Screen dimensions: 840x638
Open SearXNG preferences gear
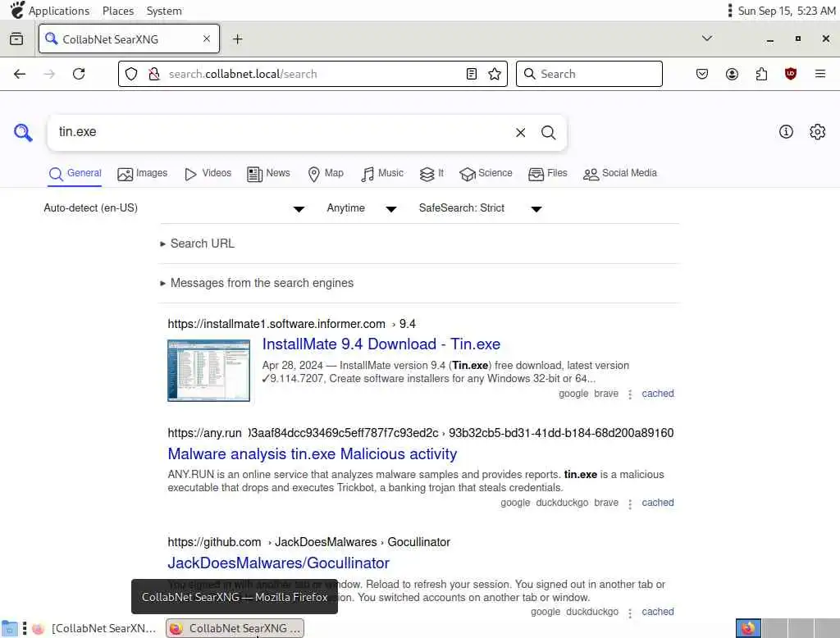(x=818, y=132)
